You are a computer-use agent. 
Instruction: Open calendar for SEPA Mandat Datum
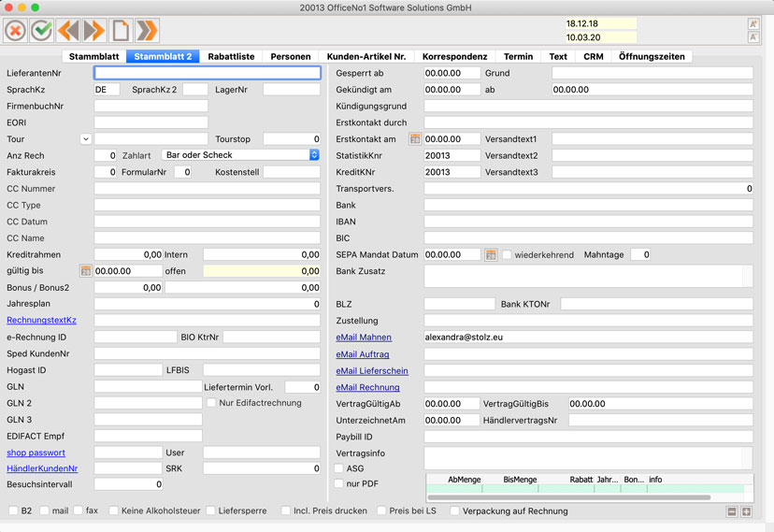click(x=491, y=254)
